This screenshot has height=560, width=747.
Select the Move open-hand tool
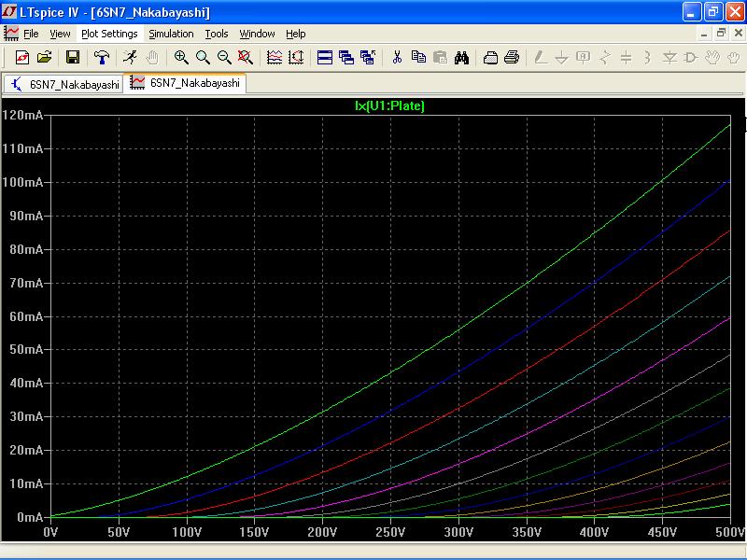pos(712,58)
